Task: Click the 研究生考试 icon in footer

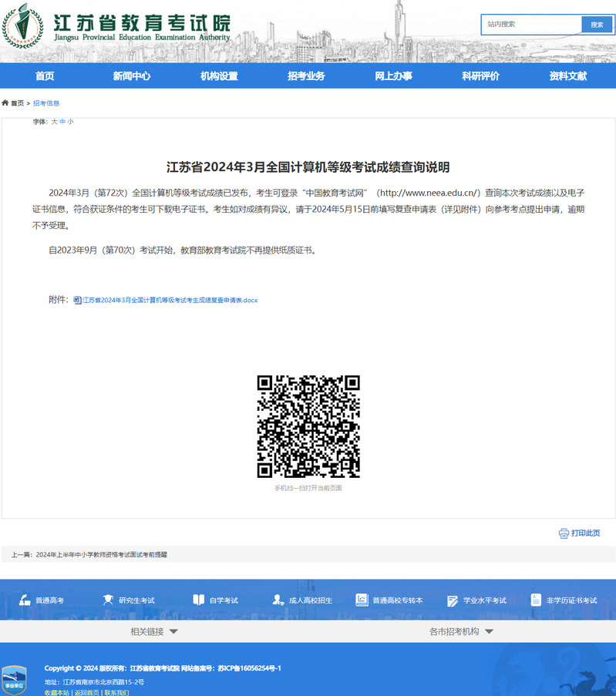Action: [x=109, y=600]
